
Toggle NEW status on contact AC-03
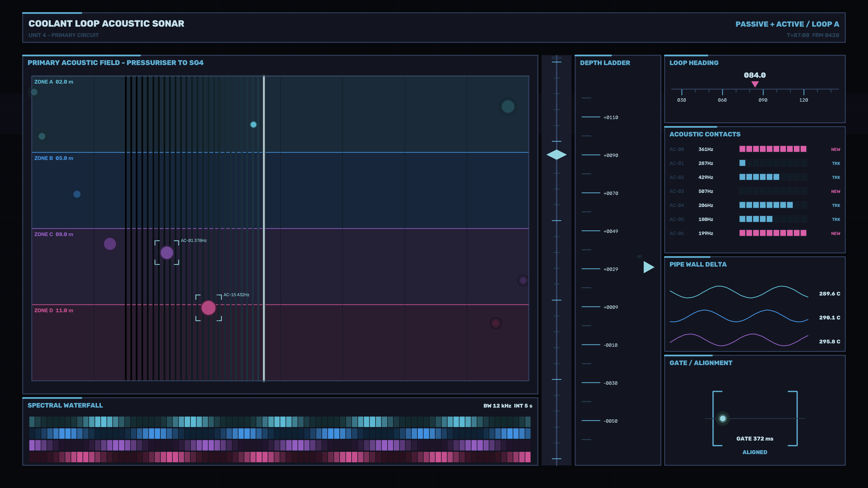coord(835,191)
